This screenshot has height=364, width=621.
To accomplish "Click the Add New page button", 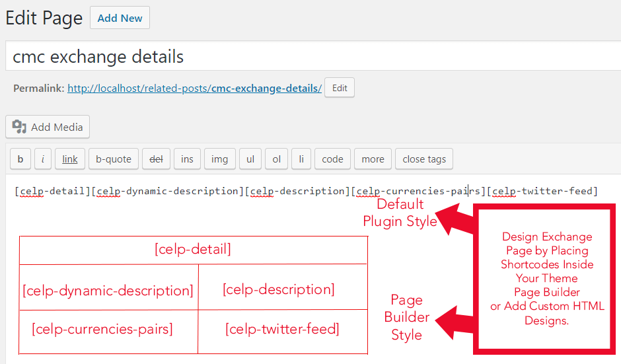I will (120, 18).
